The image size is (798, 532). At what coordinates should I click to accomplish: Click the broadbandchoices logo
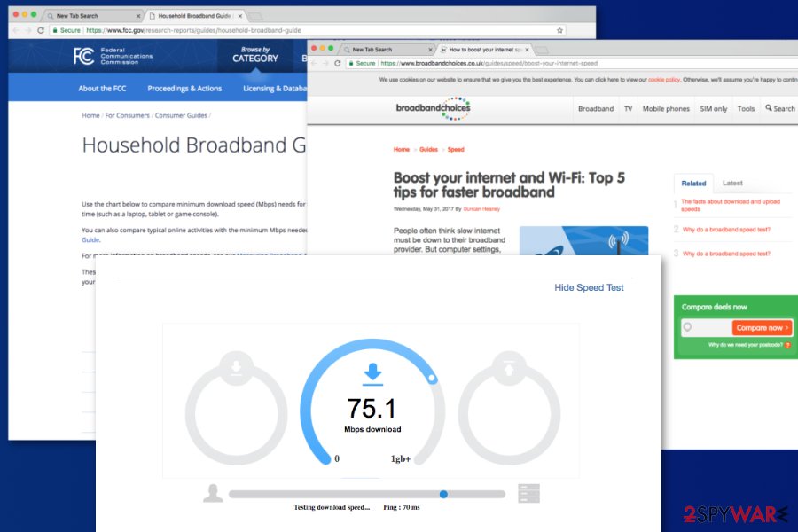(433, 108)
